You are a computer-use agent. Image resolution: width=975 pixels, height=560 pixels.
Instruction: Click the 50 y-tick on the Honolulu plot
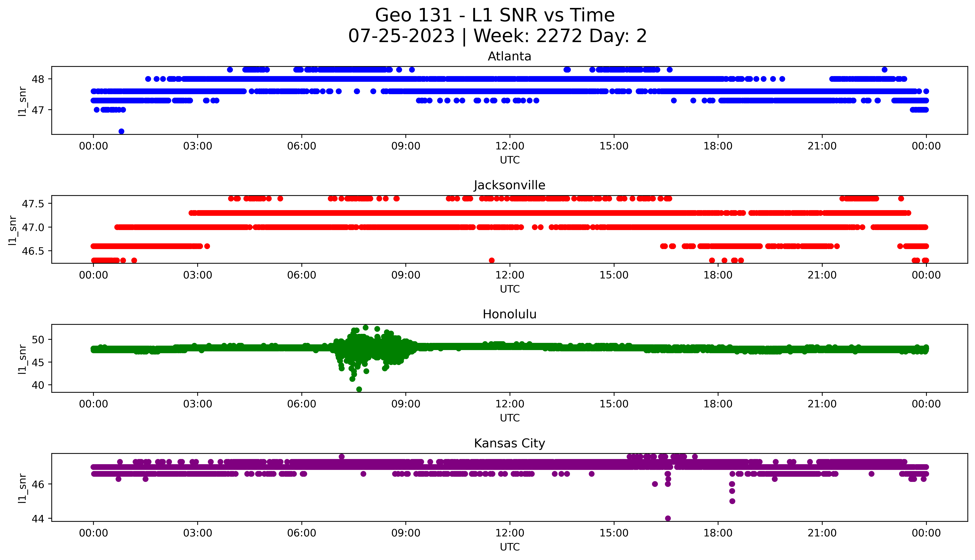click(38, 340)
